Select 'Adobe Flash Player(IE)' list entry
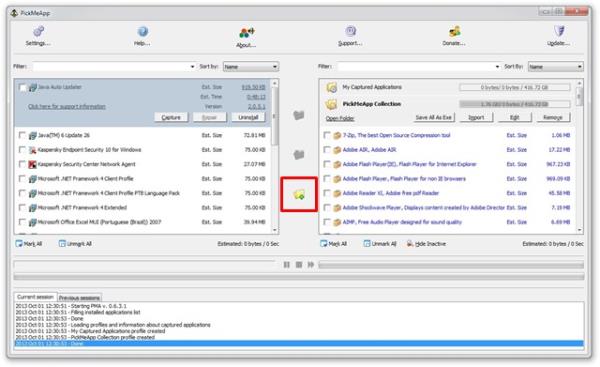This screenshot has height=367, width=600. tap(447, 164)
